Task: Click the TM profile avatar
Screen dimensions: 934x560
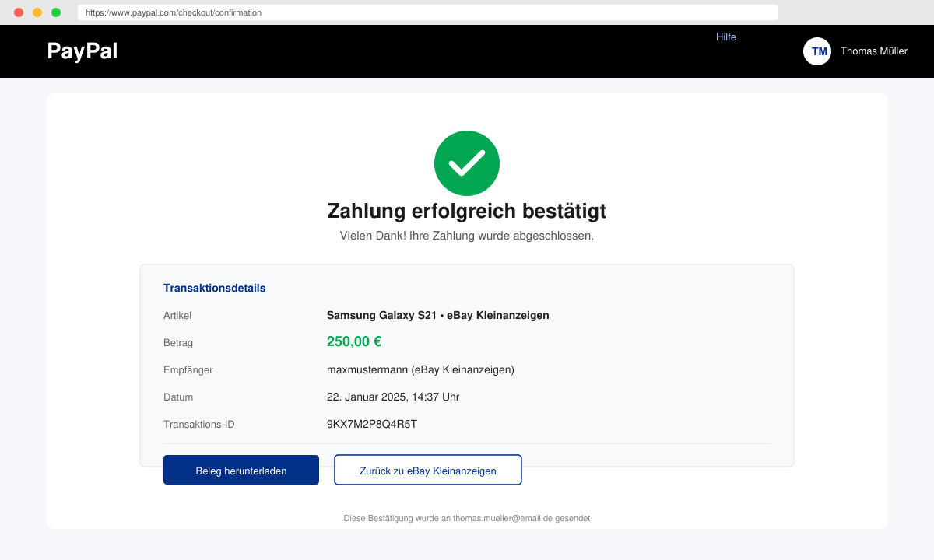Action: pos(817,51)
